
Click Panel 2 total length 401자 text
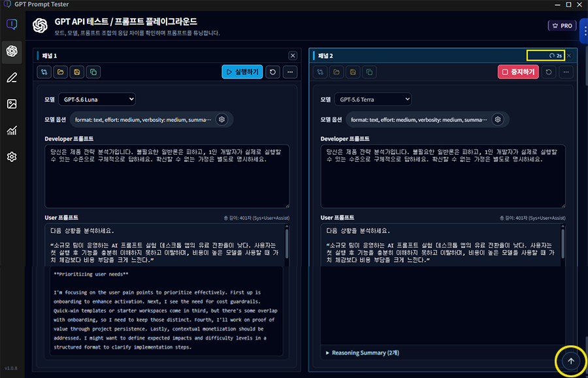pyautogui.click(x=532, y=218)
